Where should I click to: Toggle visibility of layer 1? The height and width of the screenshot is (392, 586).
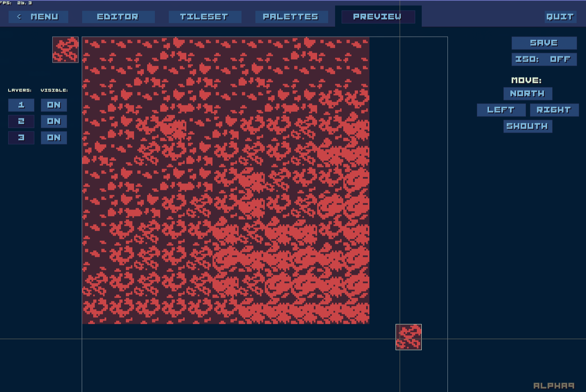[54, 105]
